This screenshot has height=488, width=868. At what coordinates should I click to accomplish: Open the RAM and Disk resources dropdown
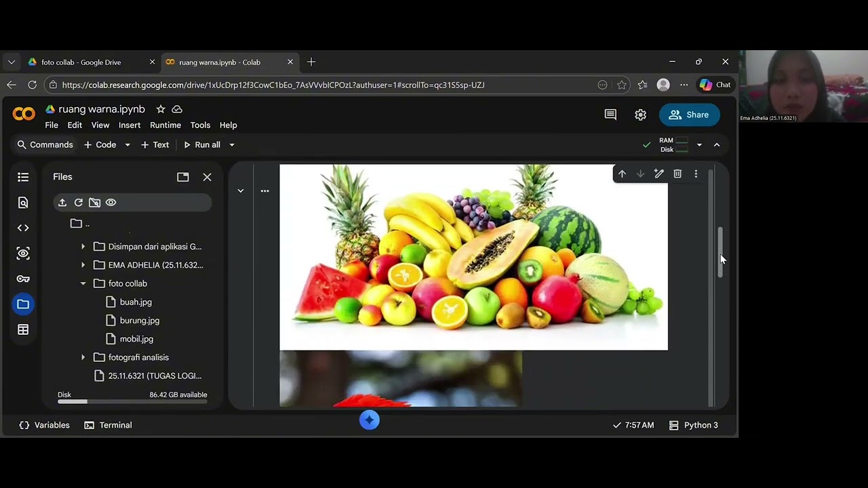[699, 145]
